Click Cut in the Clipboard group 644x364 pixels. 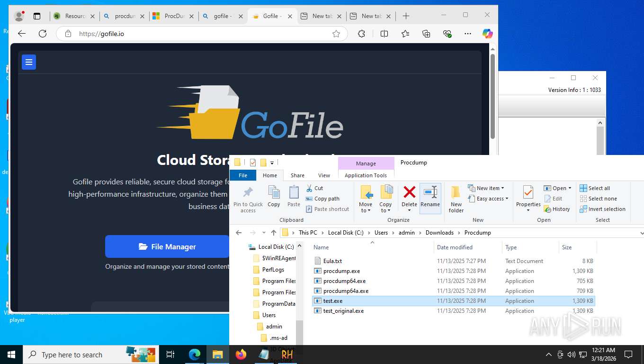tap(314, 188)
